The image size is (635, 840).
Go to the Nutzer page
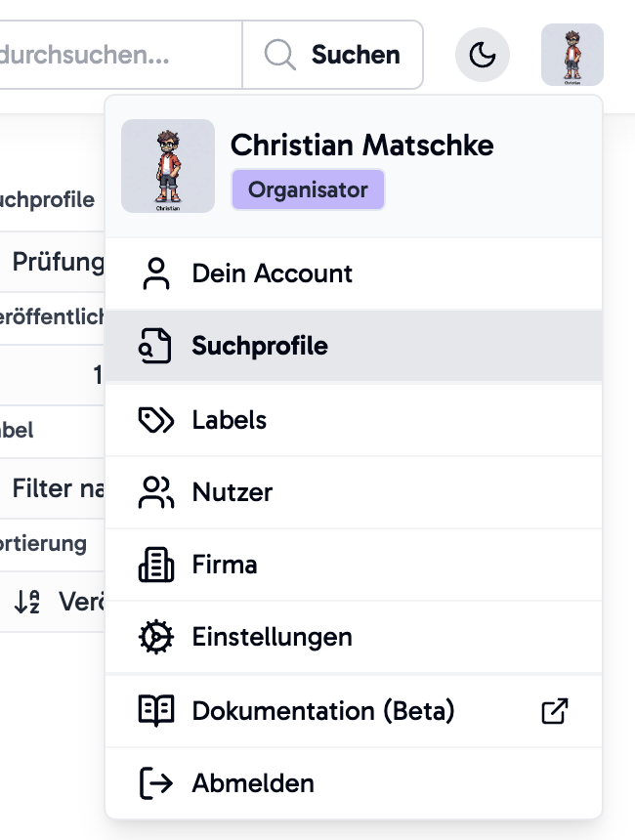point(232,492)
